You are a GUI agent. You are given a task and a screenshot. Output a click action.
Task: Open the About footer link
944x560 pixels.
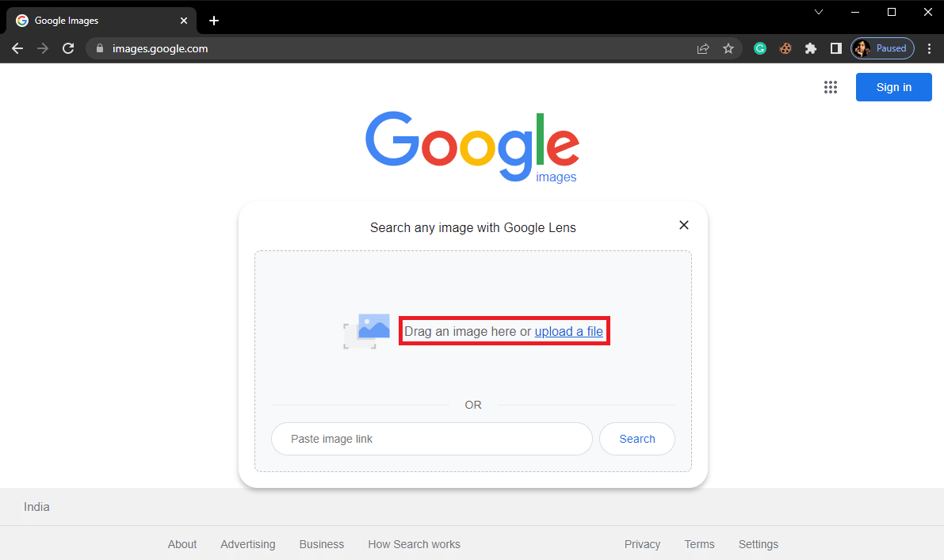(182, 544)
